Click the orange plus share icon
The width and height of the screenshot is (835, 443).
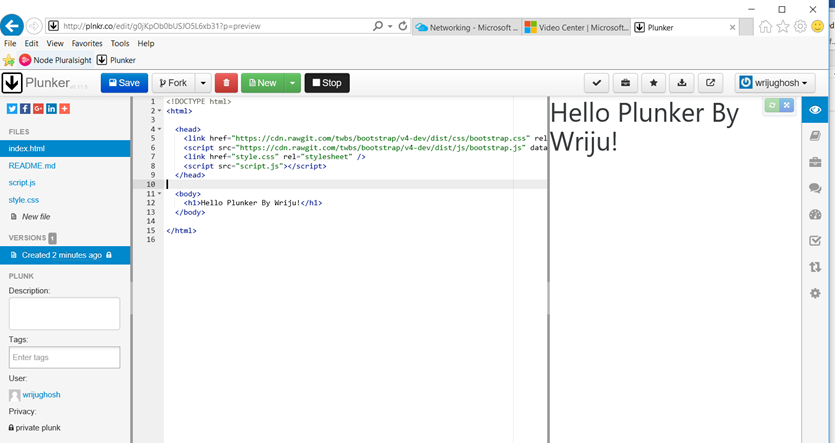(x=64, y=109)
